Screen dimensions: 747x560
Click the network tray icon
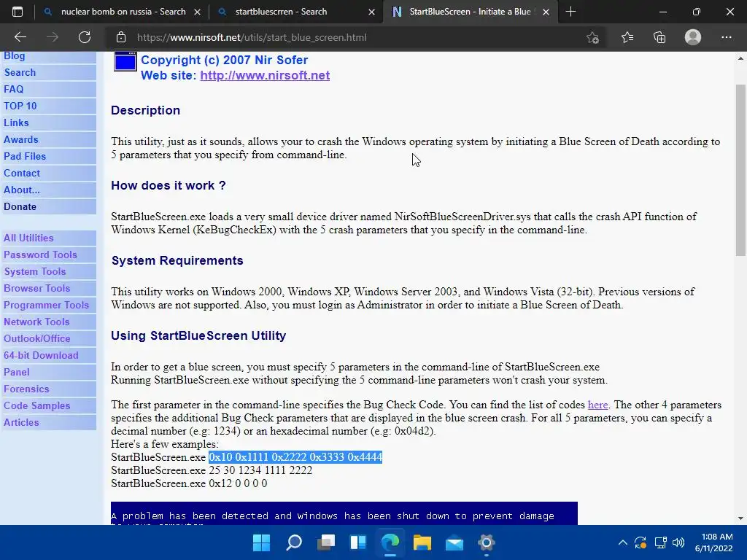pyautogui.click(x=660, y=542)
